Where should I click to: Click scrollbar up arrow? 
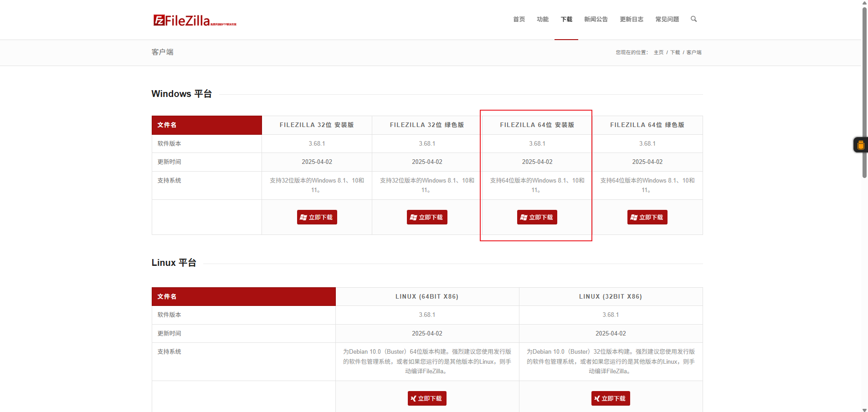(x=864, y=3)
